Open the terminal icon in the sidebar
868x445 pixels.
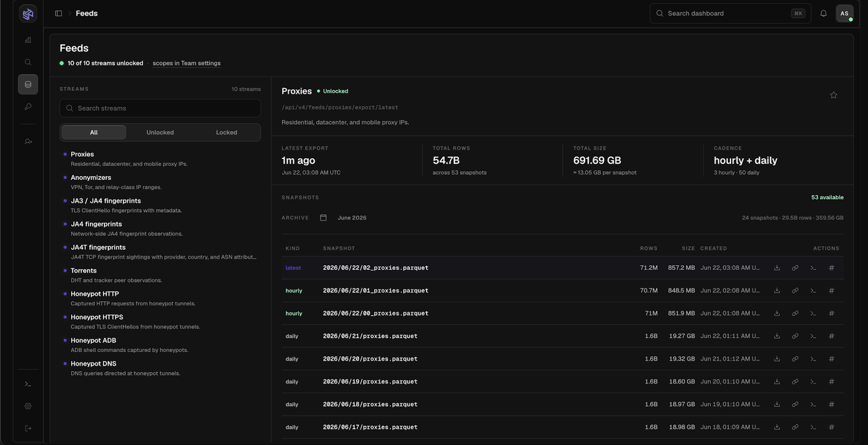[28, 384]
